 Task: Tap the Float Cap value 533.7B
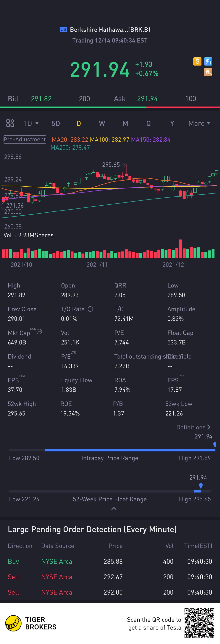177,342
